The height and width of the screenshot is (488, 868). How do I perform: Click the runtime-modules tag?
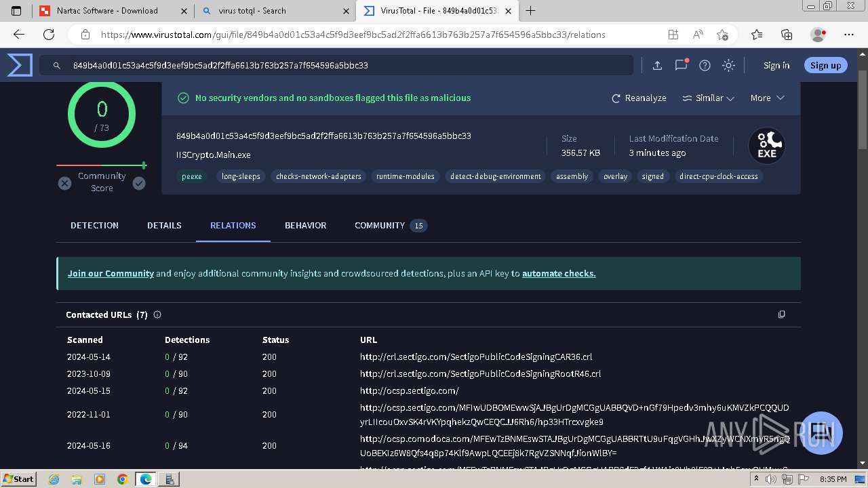coord(406,176)
